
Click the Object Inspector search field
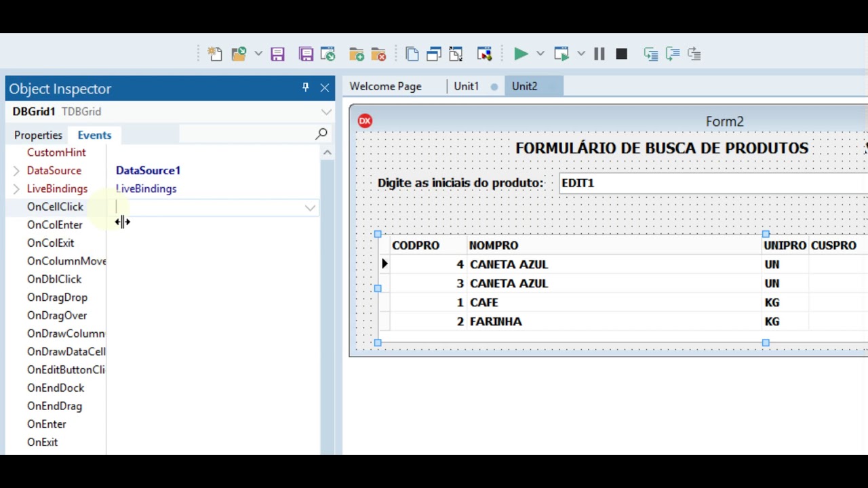click(x=245, y=134)
